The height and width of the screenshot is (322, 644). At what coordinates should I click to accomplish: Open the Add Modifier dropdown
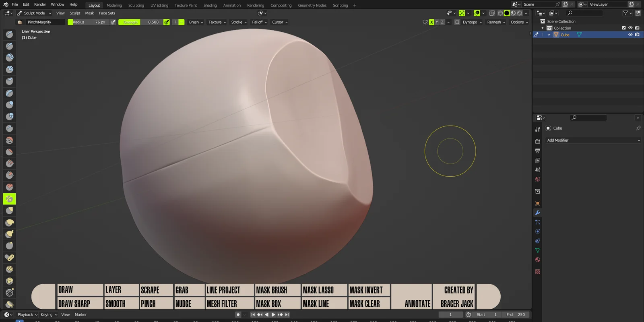(593, 140)
